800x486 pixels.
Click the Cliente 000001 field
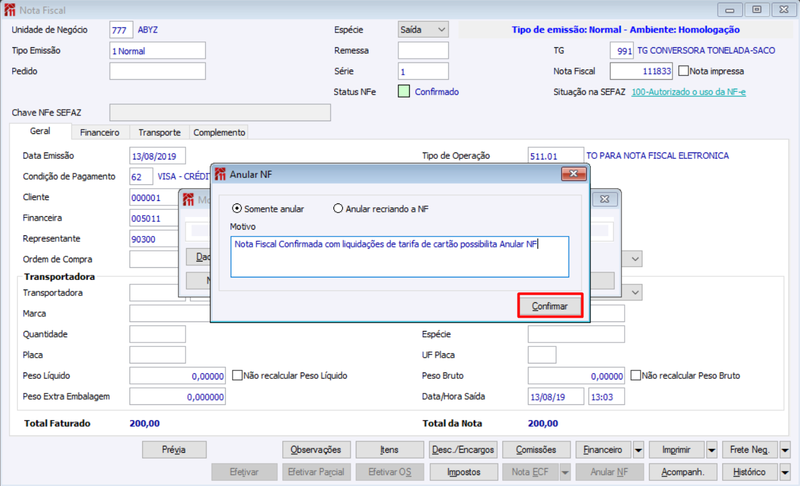[x=154, y=197]
